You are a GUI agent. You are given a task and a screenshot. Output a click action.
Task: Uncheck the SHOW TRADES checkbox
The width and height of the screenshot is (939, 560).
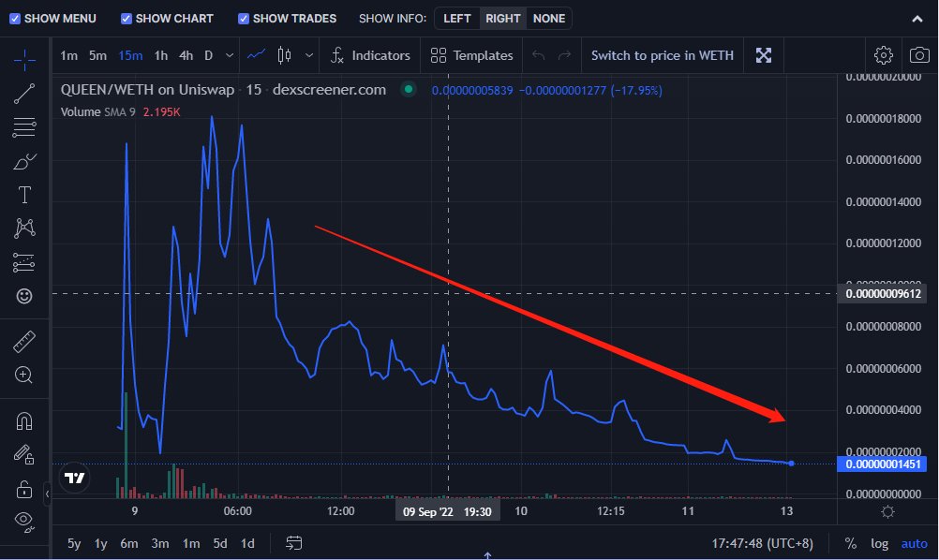click(x=244, y=18)
